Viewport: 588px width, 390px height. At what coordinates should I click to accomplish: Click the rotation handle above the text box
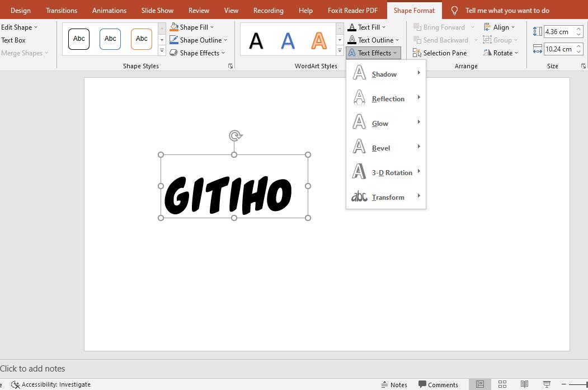coord(236,136)
